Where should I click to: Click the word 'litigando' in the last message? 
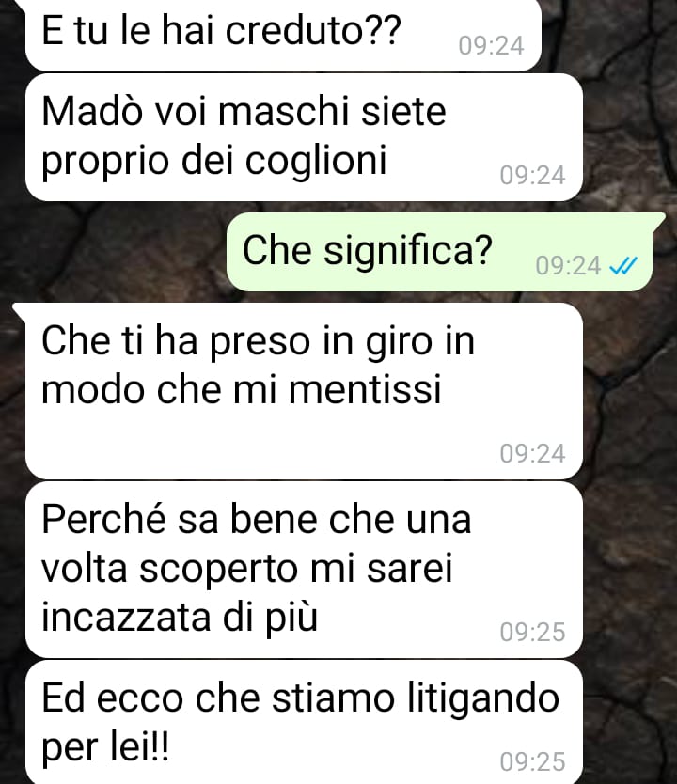(x=483, y=699)
